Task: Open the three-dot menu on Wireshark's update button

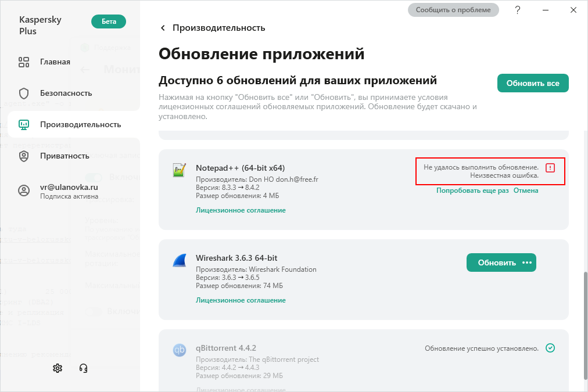Action: click(527, 262)
